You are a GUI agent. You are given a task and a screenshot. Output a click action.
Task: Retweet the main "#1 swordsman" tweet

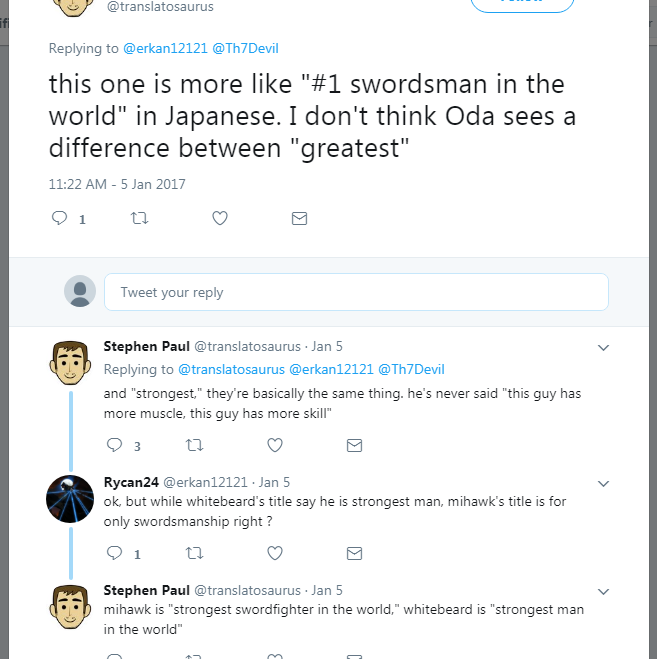[139, 218]
